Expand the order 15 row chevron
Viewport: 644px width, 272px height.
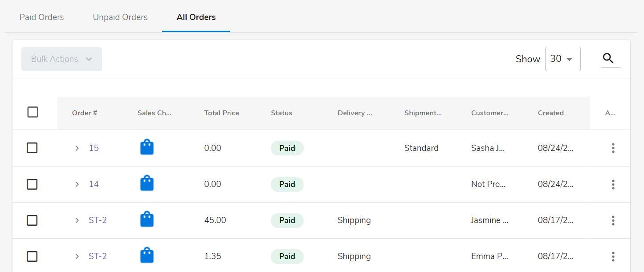pos(77,148)
